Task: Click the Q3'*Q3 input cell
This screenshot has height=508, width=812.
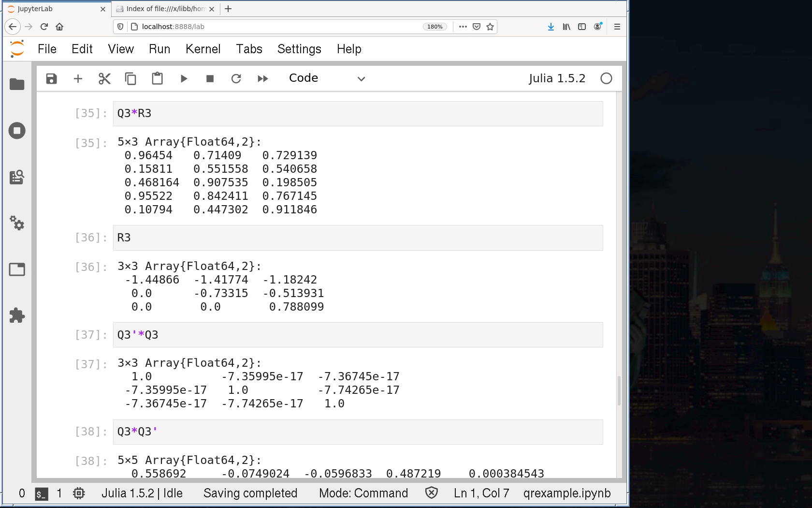Action: (358, 335)
